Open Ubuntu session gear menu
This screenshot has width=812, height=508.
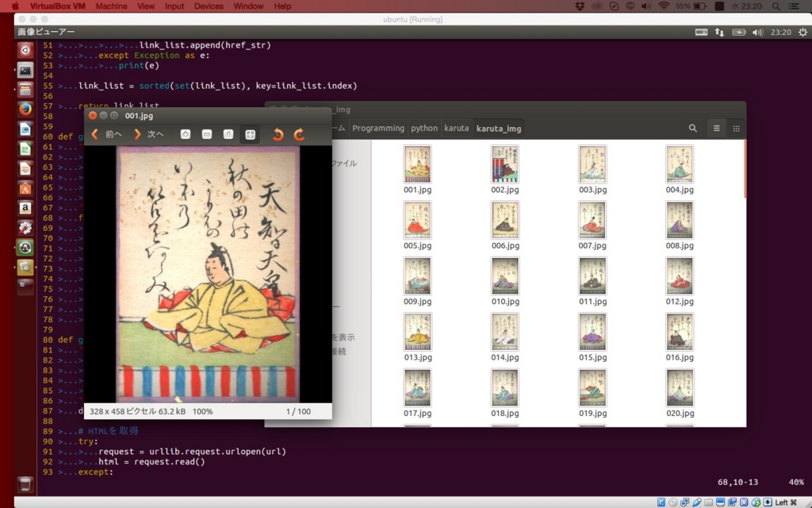coord(802,32)
